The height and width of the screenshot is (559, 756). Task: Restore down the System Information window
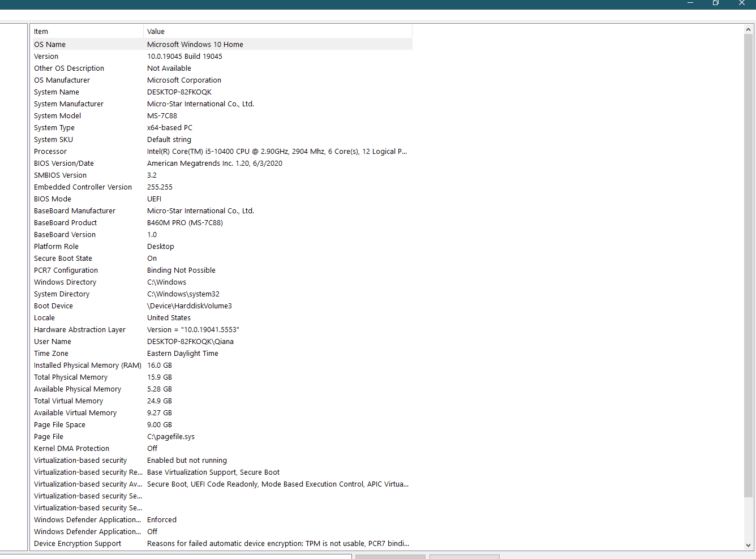click(716, 3)
